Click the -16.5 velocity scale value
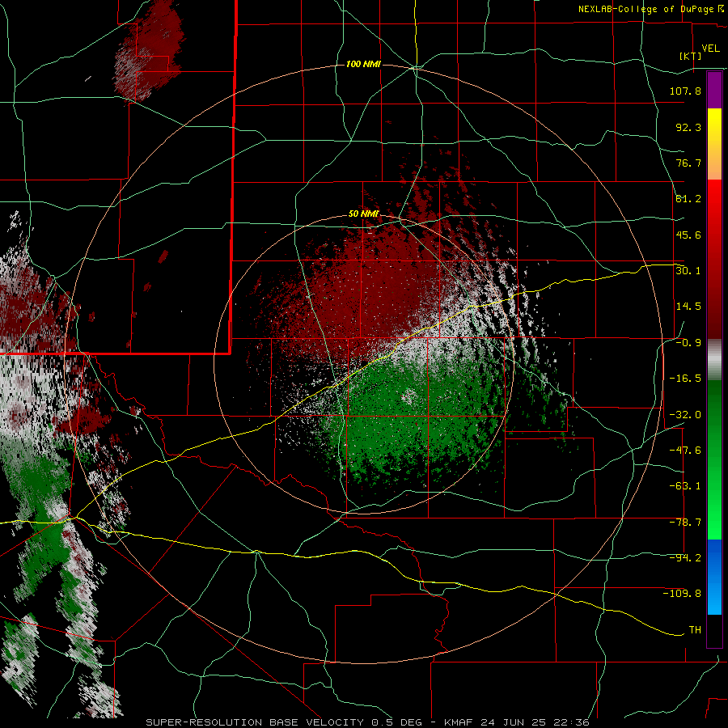728x728 pixels. (x=685, y=379)
